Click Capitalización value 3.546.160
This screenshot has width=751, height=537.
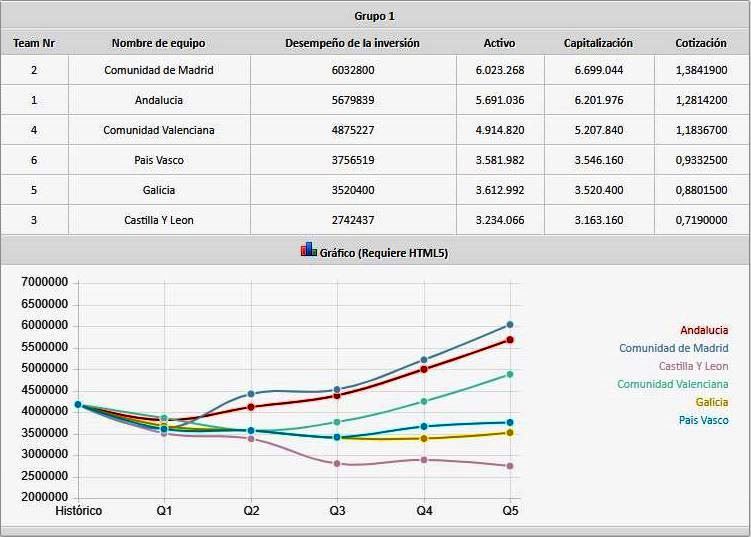(x=599, y=160)
